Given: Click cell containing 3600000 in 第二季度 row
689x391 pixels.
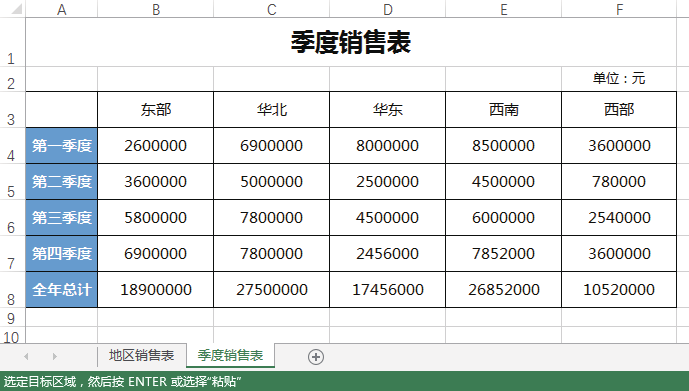Looking at the screenshot, I should [156, 182].
